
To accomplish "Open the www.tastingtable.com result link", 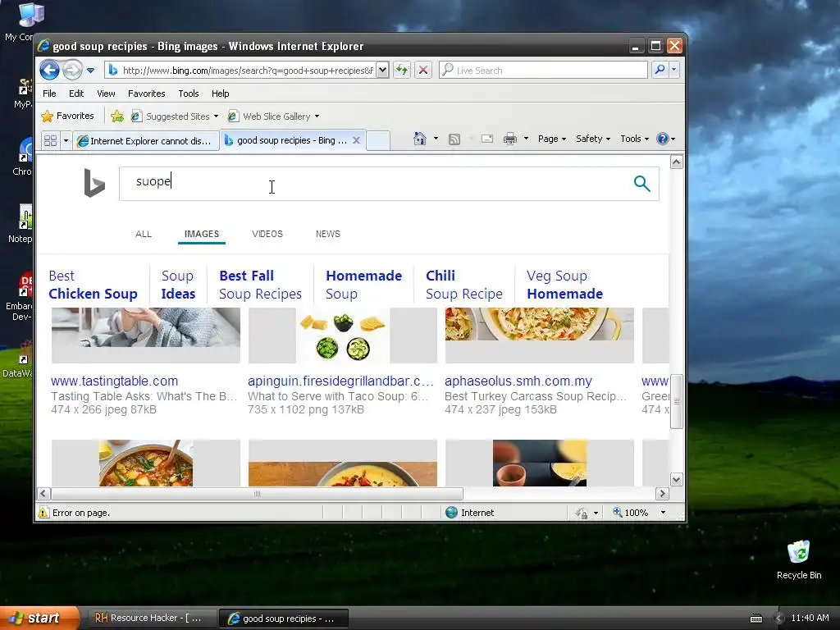I will (x=114, y=381).
